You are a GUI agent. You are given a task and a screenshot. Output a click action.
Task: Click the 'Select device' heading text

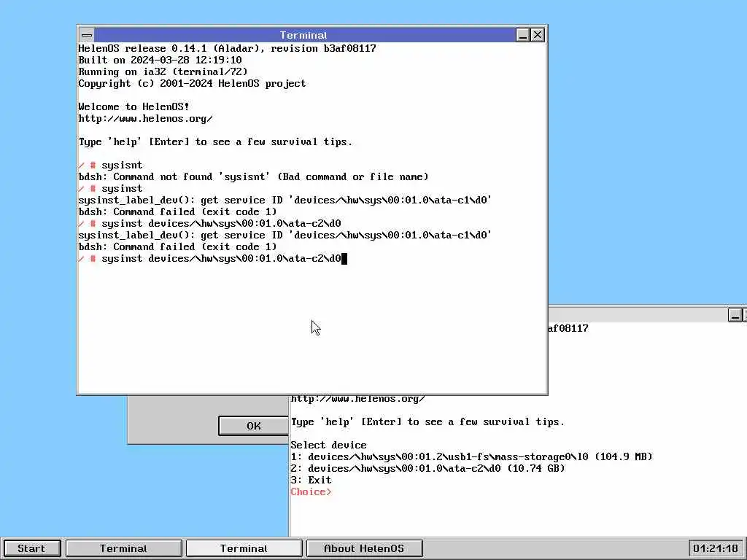point(329,445)
